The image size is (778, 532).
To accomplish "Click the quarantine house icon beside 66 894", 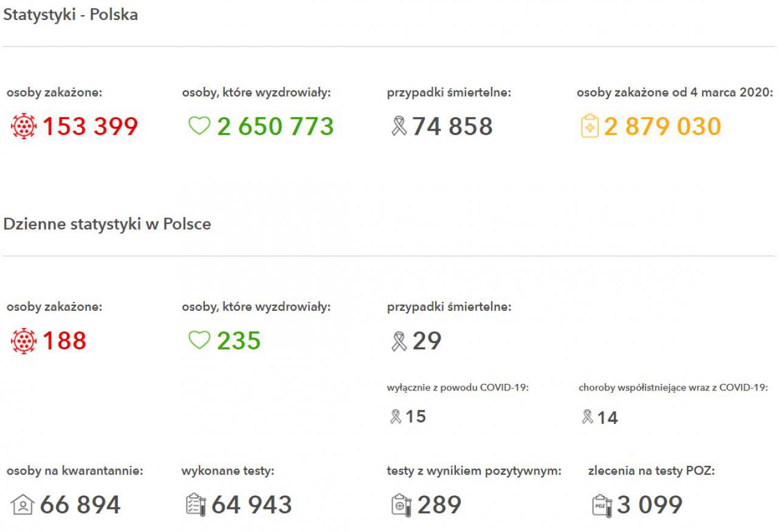I will pos(22,505).
